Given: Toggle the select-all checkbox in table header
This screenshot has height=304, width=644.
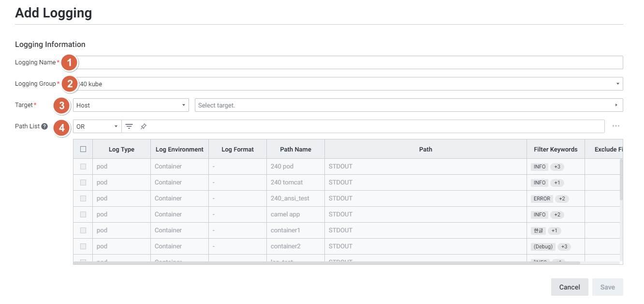Looking at the screenshot, I should pyautogui.click(x=83, y=149).
